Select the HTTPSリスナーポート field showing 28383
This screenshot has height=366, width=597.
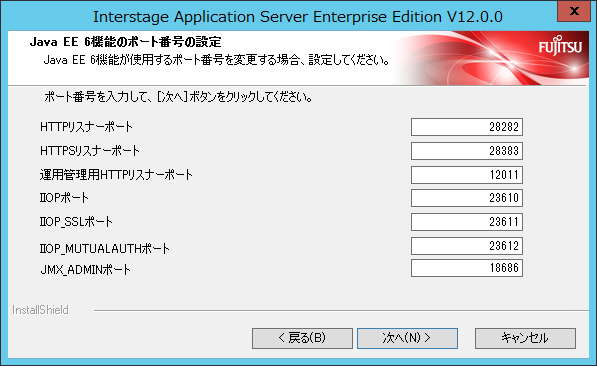[467, 151]
